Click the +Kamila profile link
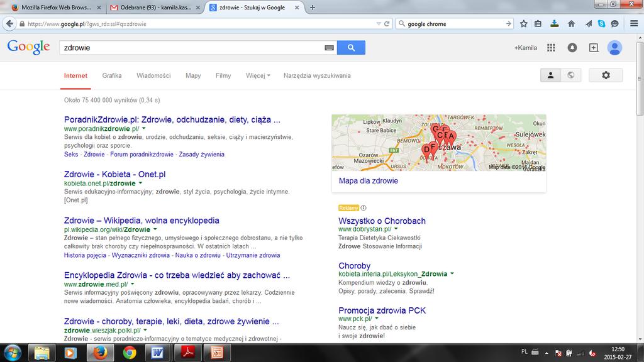 [525, 48]
